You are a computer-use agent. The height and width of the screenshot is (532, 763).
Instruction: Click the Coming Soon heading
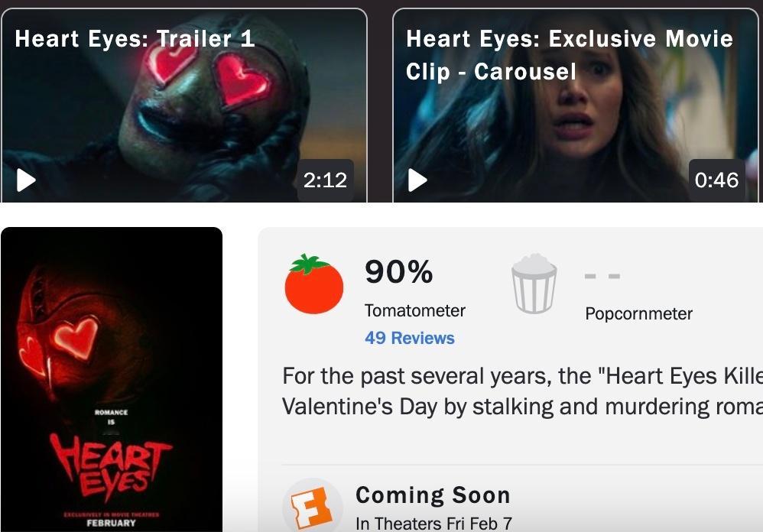433,495
